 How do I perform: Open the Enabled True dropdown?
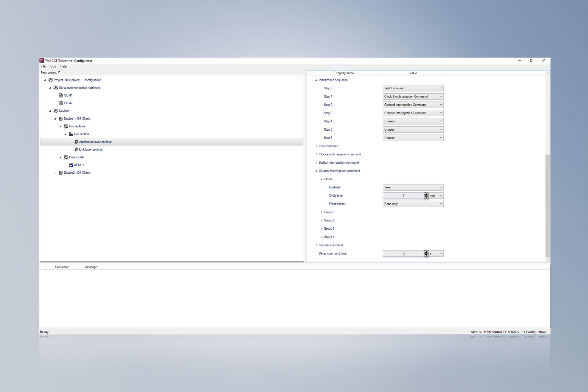point(413,187)
